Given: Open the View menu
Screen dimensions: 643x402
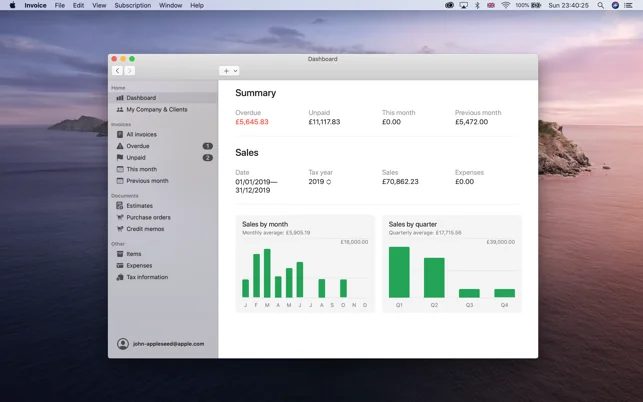Looking at the screenshot, I should click(99, 5).
